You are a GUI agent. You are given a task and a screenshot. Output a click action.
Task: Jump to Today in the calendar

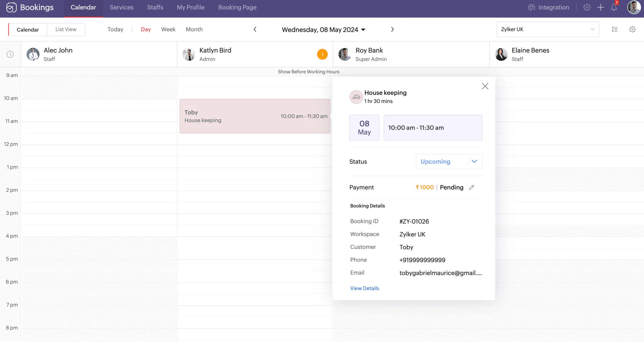tap(115, 29)
